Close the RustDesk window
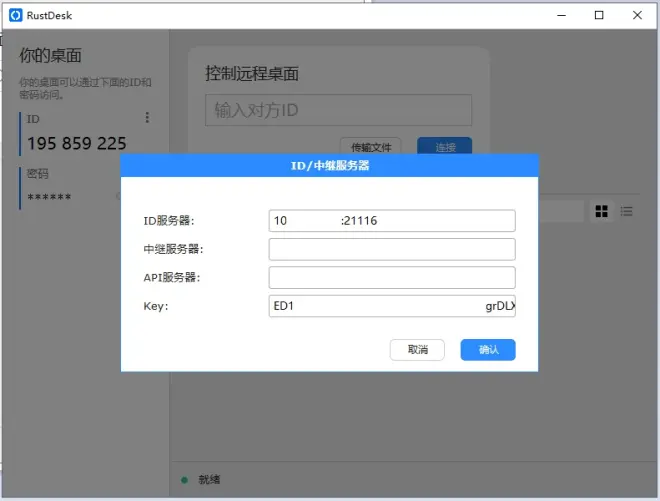The image size is (660, 501). 637,15
